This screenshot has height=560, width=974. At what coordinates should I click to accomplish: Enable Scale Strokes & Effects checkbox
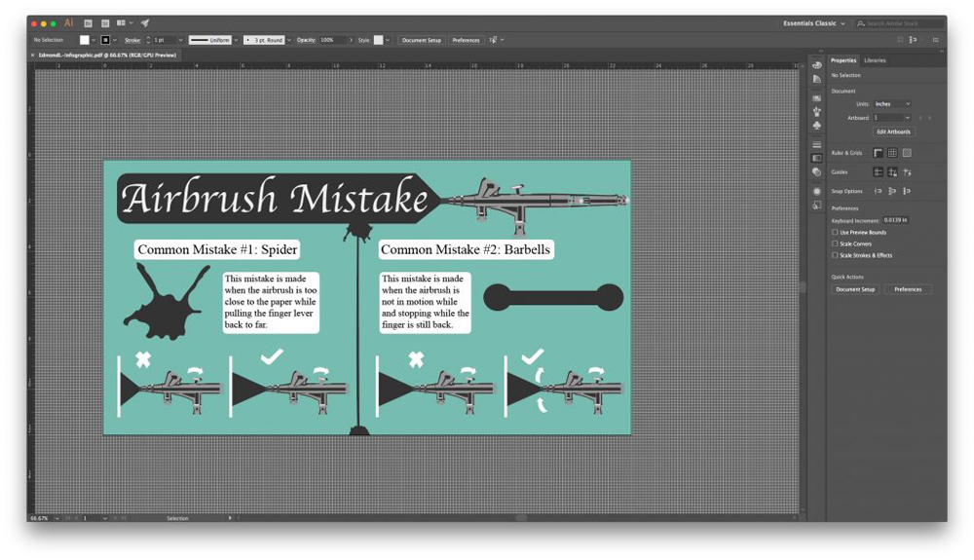pyautogui.click(x=835, y=255)
